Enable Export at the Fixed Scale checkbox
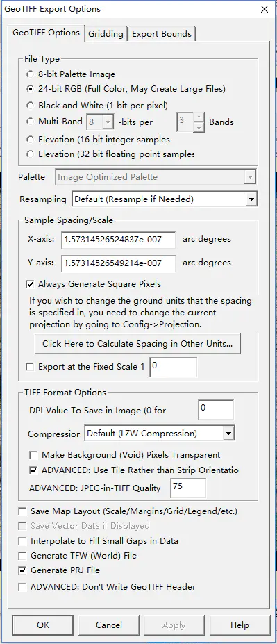 30,367
